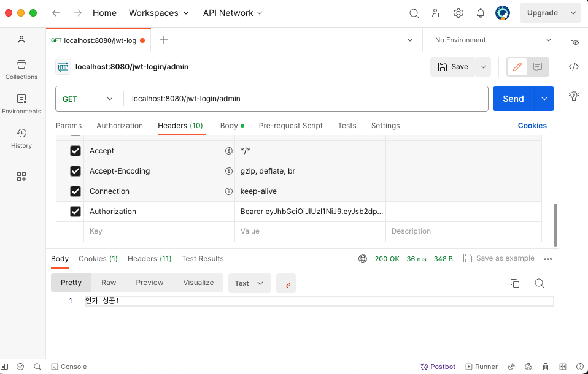Image resolution: width=588 pixels, height=374 pixels.
Task: Open response Headers (11) tab
Action: click(x=150, y=259)
